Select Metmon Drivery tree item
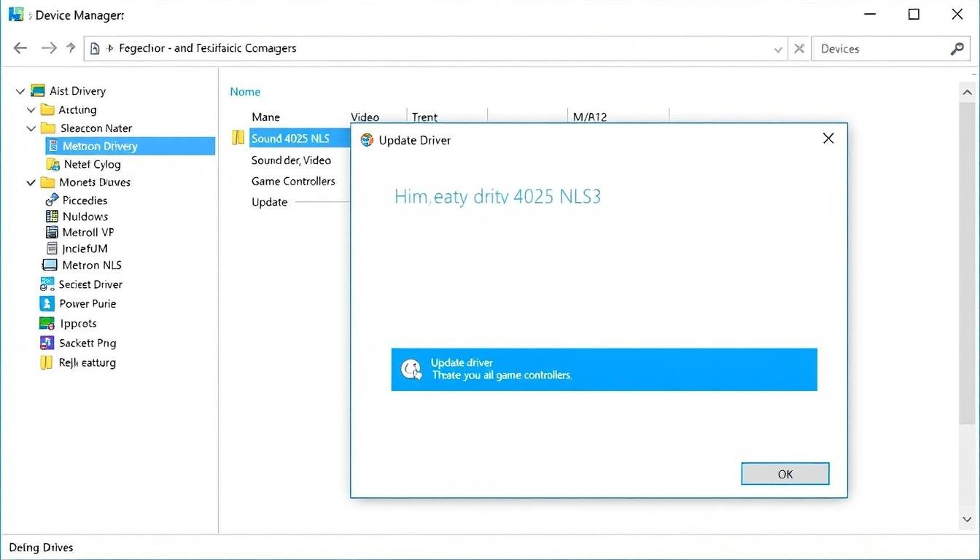 click(x=100, y=147)
